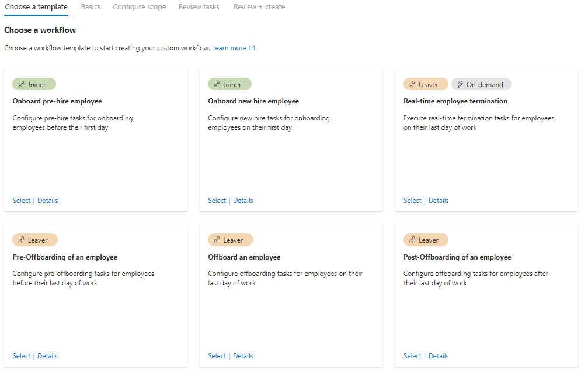View Details for Onboard new hire employee
588x373 pixels.
[243, 201]
